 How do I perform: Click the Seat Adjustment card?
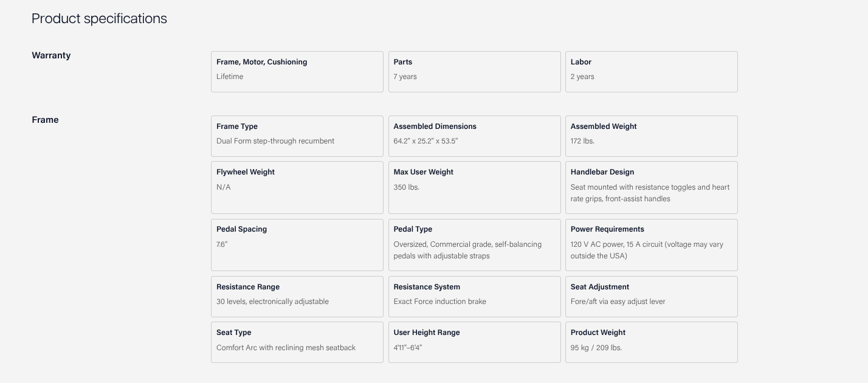(x=651, y=297)
